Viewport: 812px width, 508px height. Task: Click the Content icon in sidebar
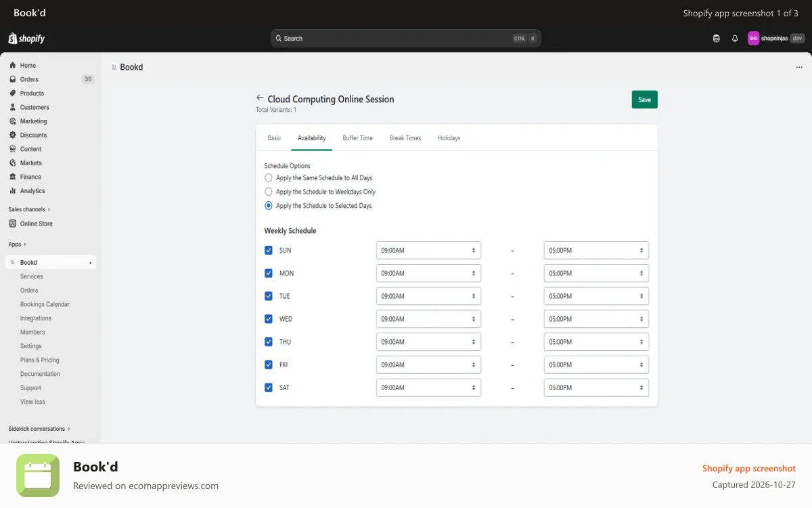[x=13, y=149]
